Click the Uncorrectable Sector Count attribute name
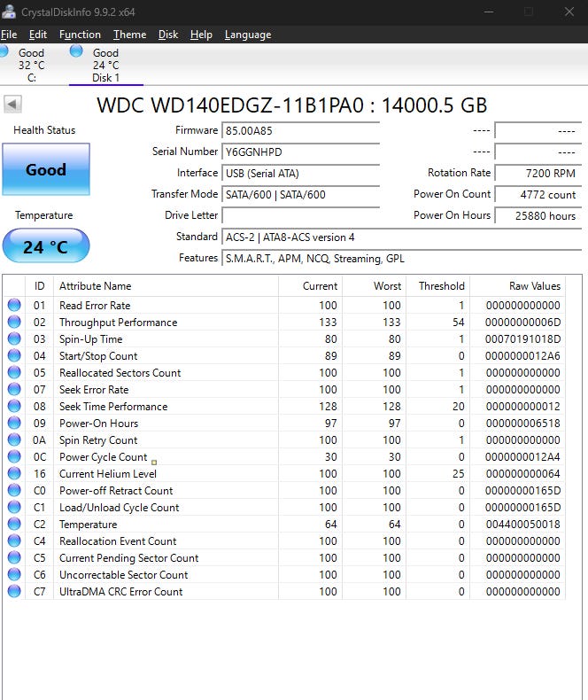Viewport: 588px width, 700px height. (x=124, y=574)
